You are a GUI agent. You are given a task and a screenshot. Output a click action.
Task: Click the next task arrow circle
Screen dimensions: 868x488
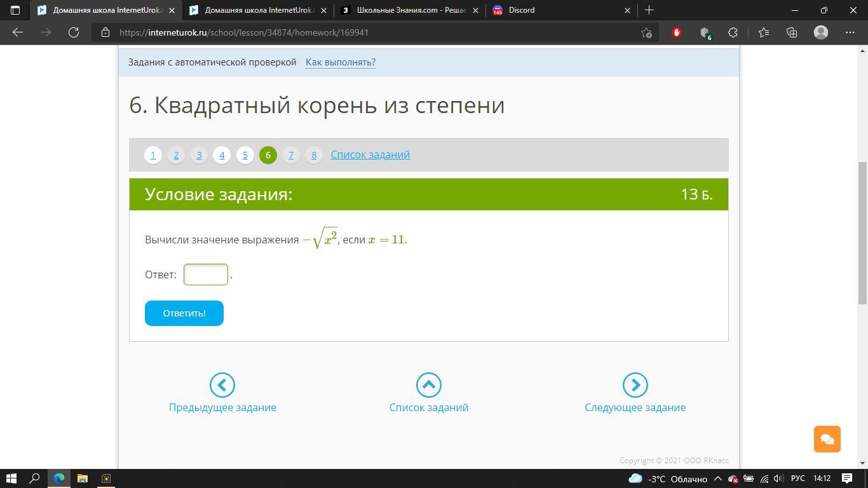click(x=635, y=385)
